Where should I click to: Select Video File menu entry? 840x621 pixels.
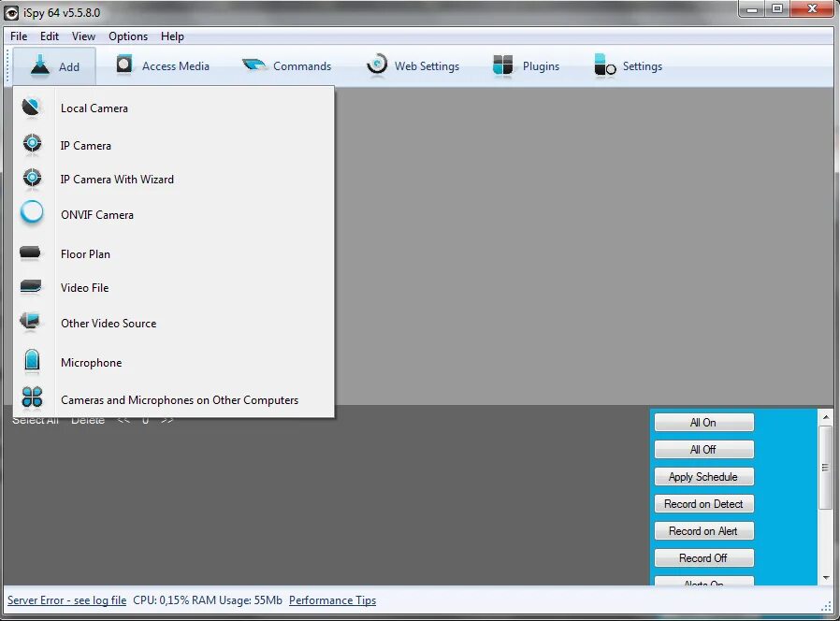[x=174, y=288]
